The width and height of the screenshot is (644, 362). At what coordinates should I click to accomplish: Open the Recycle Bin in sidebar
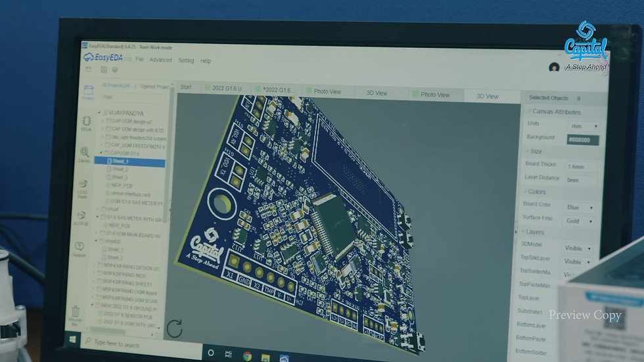point(76,315)
